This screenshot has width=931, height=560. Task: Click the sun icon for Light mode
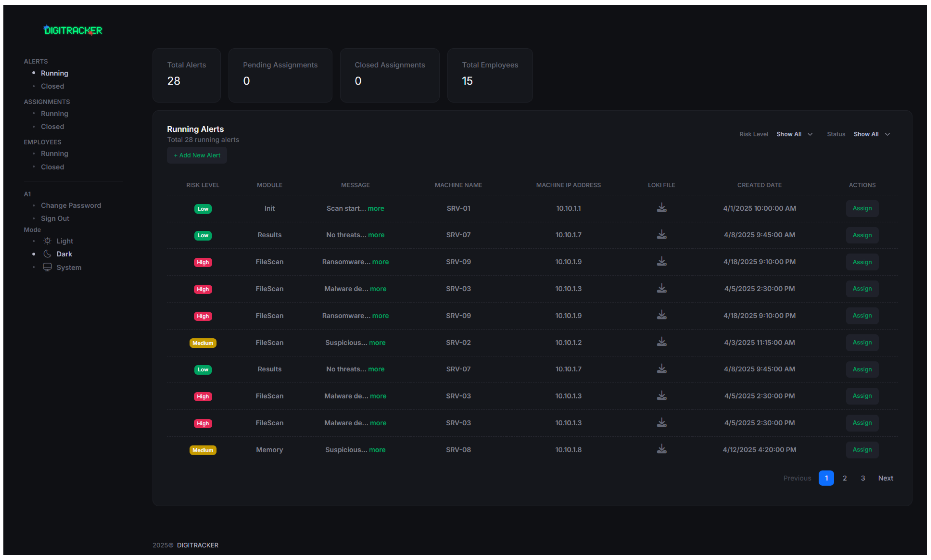pyautogui.click(x=47, y=241)
